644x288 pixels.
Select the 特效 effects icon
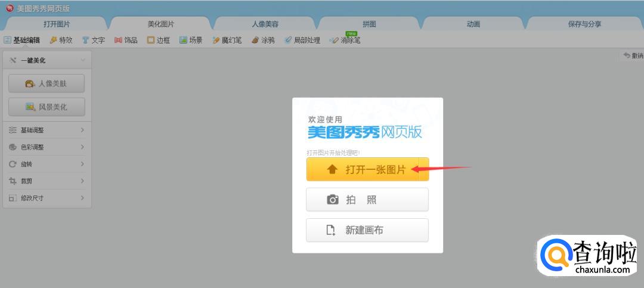[x=54, y=41]
